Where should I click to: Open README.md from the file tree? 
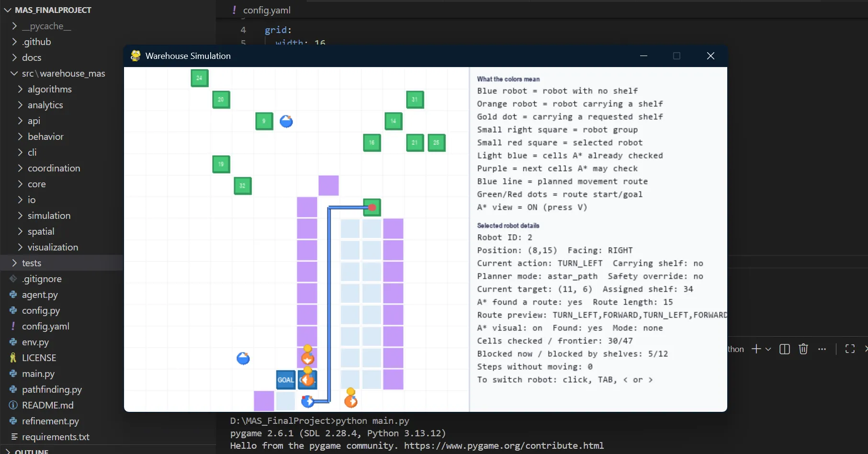pos(48,405)
